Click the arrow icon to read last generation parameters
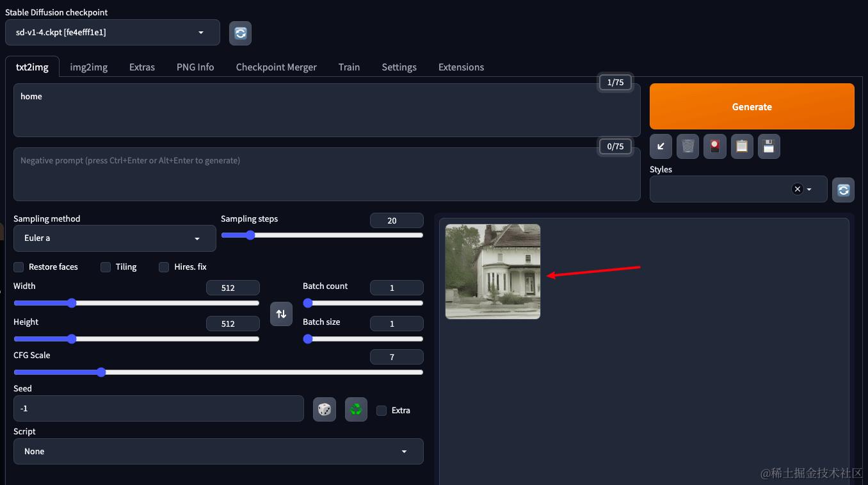This screenshot has height=485, width=868. pos(661,146)
